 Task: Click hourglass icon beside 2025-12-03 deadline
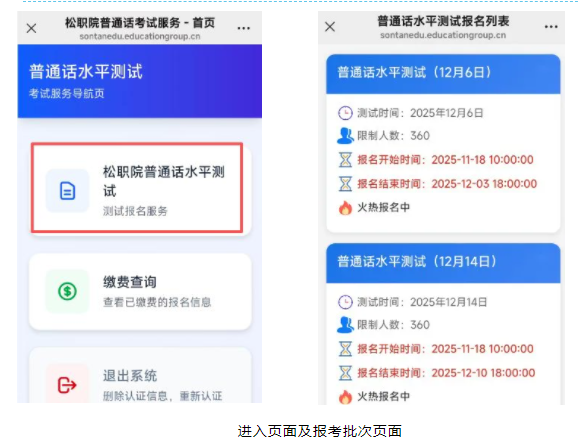coord(345,184)
